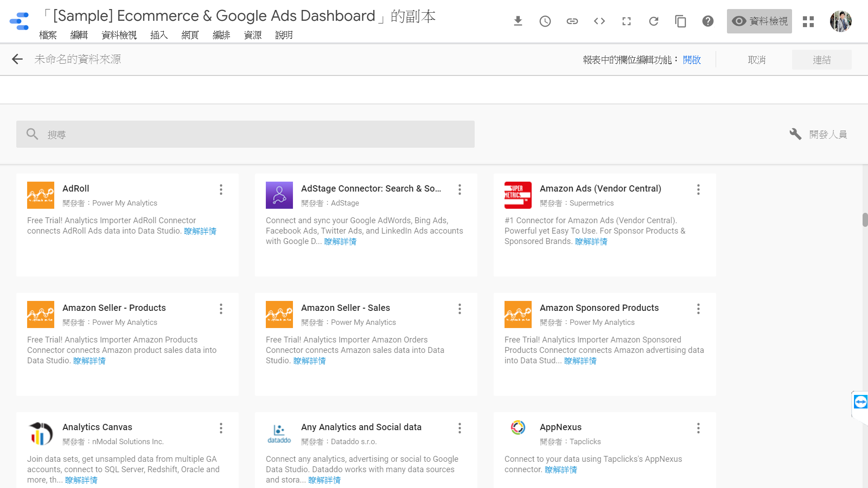Click Any Analytics and Social 瞭解詳情 link
This screenshot has width=868, height=488.
point(325,480)
